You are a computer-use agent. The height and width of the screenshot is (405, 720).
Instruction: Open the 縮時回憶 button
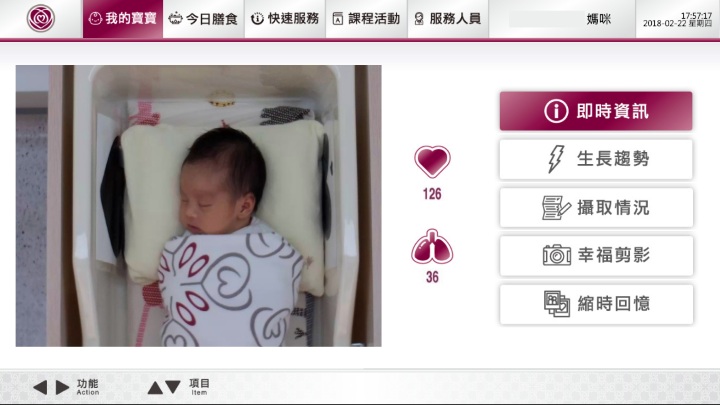[596, 304]
